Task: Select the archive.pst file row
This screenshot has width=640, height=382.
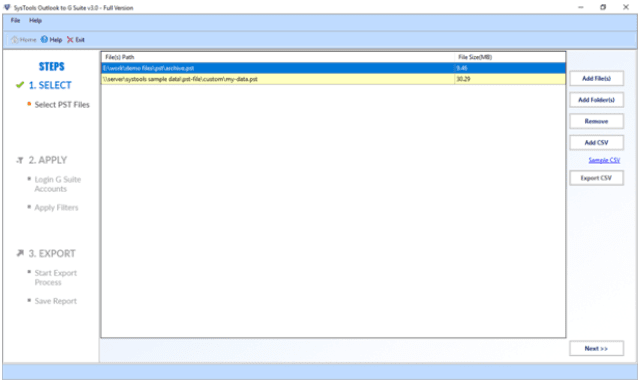Action: pos(333,68)
